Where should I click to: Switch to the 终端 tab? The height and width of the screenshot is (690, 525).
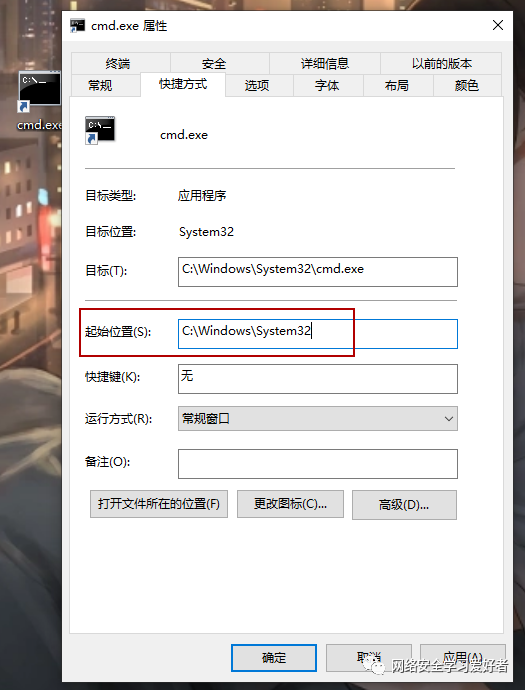click(x=118, y=63)
